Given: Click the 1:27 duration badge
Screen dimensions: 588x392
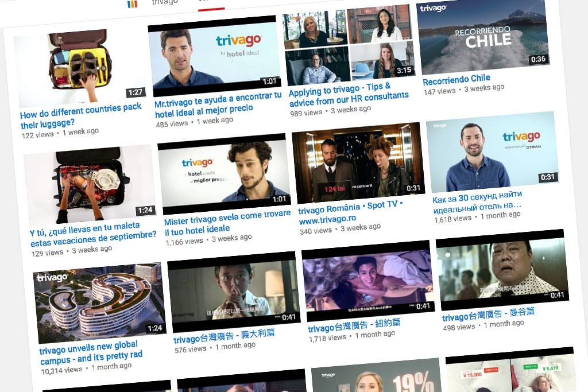Looking at the screenshot, I should pyautogui.click(x=136, y=92).
